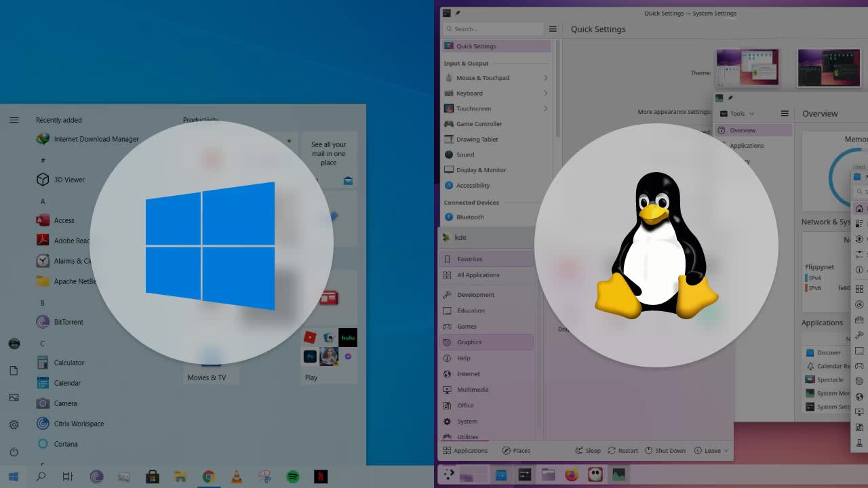Switch to Chrome on the Windows taskbar
The height and width of the screenshot is (488, 868).
pyautogui.click(x=208, y=476)
